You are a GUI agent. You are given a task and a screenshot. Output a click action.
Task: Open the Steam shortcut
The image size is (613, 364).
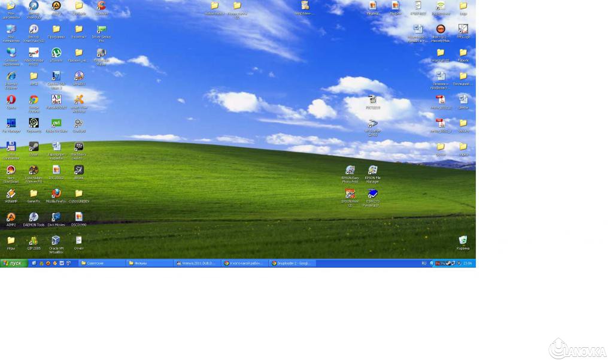[x=34, y=149]
